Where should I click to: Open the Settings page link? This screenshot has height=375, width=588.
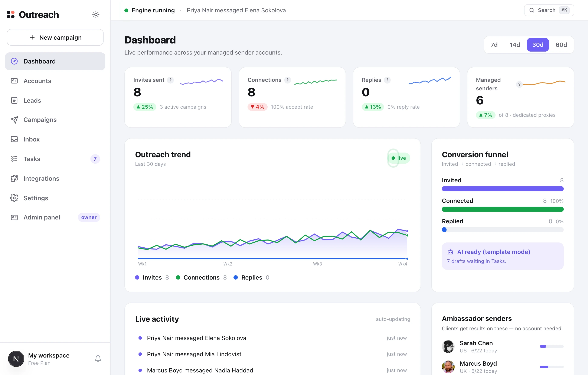(x=55, y=198)
